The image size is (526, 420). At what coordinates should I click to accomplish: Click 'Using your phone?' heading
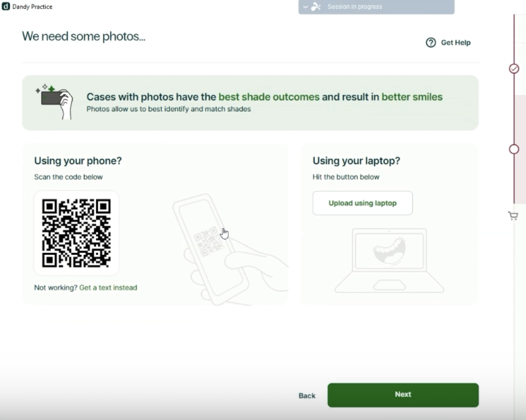coord(78,161)
